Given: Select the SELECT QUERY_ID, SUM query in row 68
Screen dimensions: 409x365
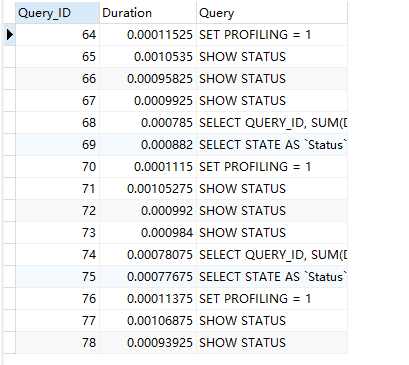Looking at the screenshot, I should 272,123.
